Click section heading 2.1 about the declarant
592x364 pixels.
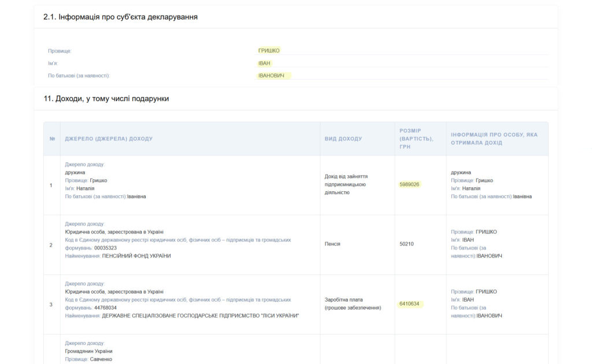pos(120,17)
